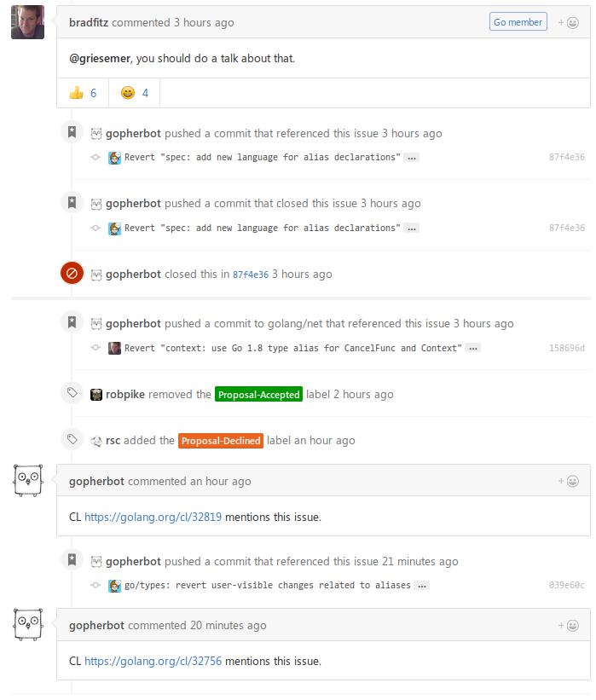Open commit hash 039e60c

[567, 586]
